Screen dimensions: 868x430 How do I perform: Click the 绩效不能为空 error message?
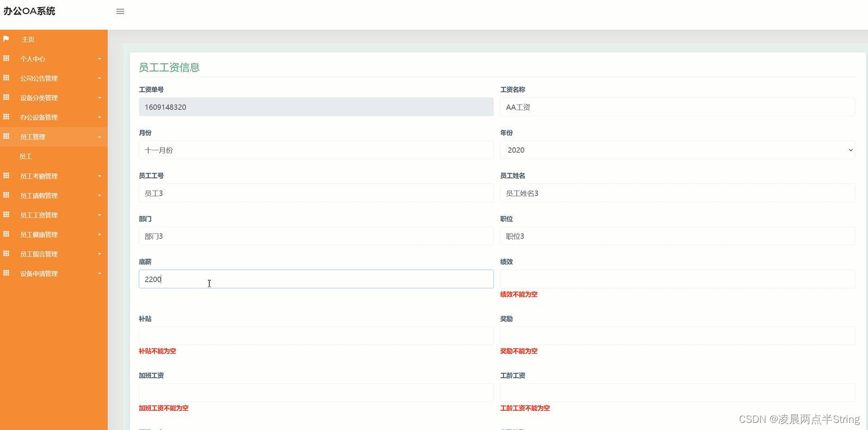(518, 294)
